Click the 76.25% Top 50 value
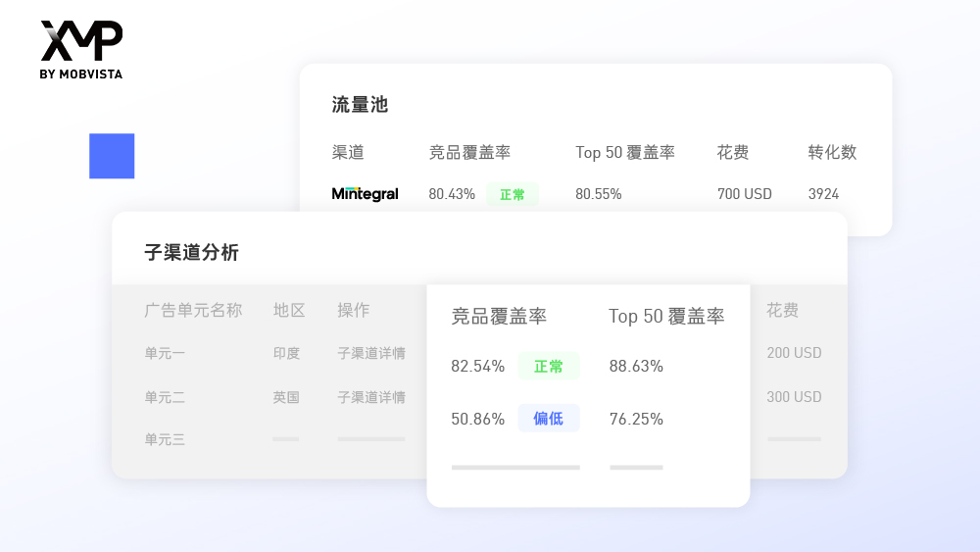The width and height of the screenshot is (980, 552). click(x=636, y=419)
